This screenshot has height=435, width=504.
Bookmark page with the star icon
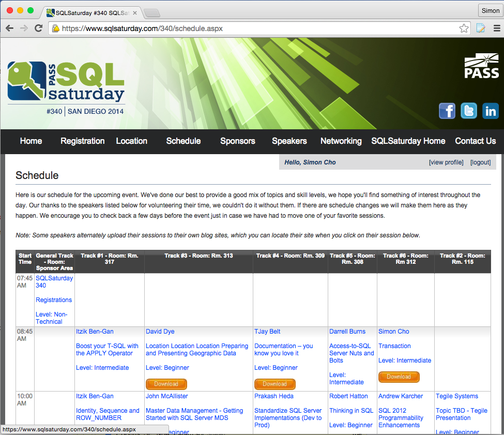click(x=464, y=28)
